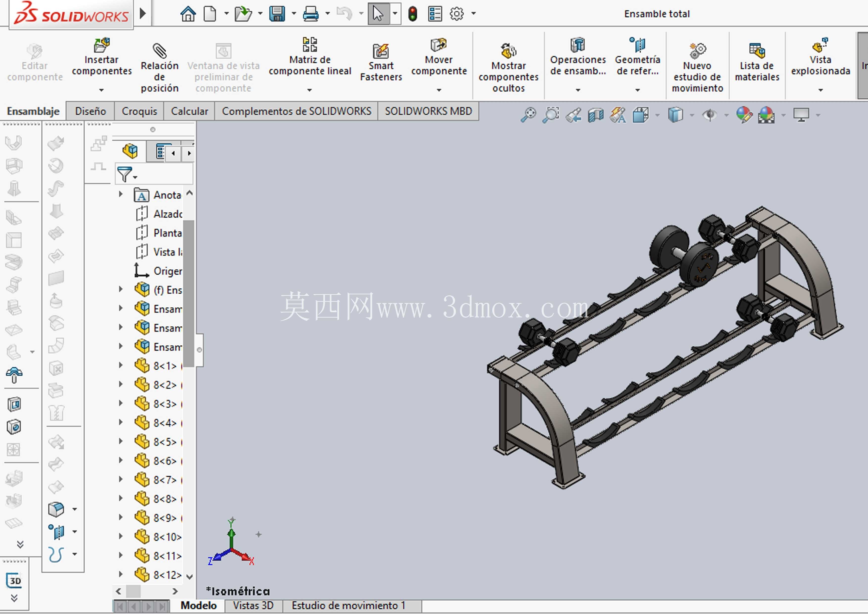This screenshot has height=614, width=868.
Task: Expand dropdown under Insertar componentes
Action: tap(101, 90)
